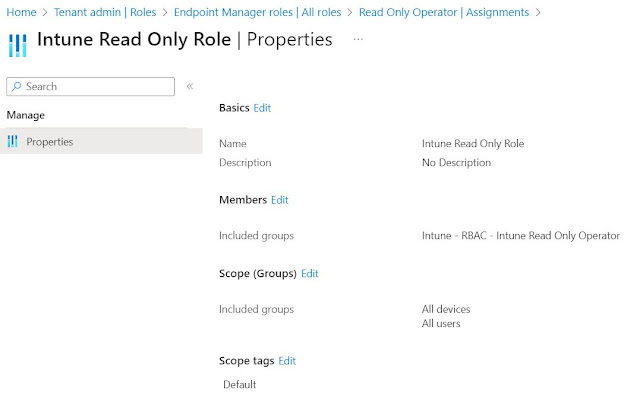Click the 'Manage' section heading in sidebar
This screenshot has width=640, height=412.
click(x=26, y=115)
